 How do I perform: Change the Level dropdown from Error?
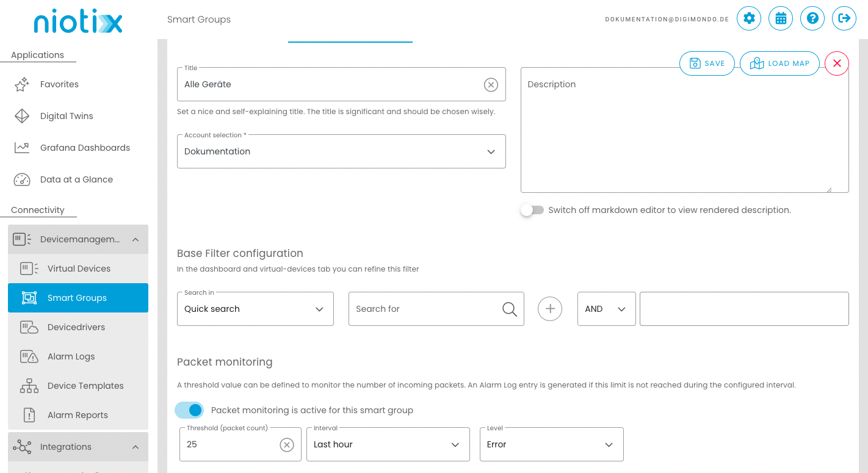click(x=551, y=444)
